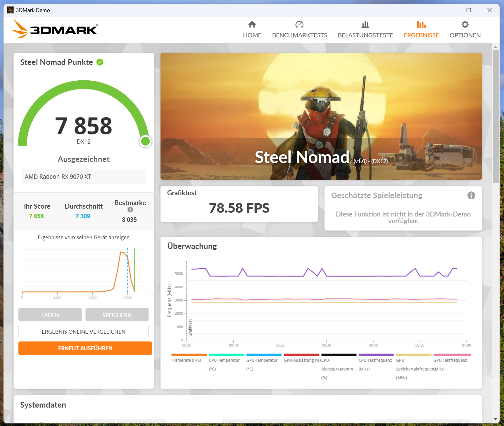Click the scrollbar down arrow
504x426 pixels.
click(496, 419)
